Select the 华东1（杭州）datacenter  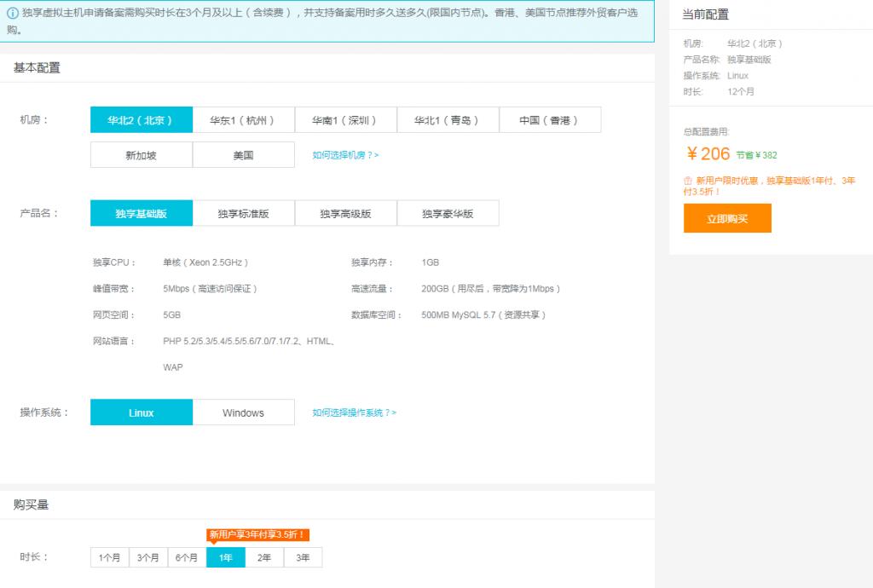pyautogui.click(x=243, y=119)
